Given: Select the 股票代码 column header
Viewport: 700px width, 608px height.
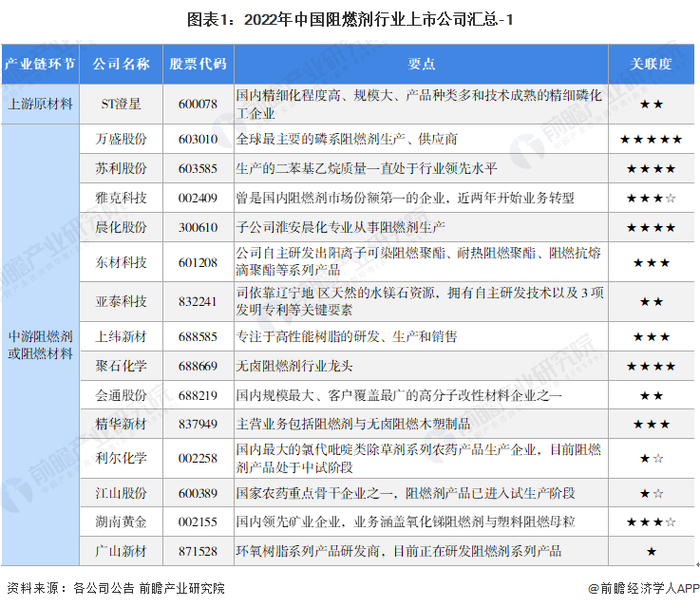Looking at the screenshot, I should pyautogui.click(x=198, y=64).
